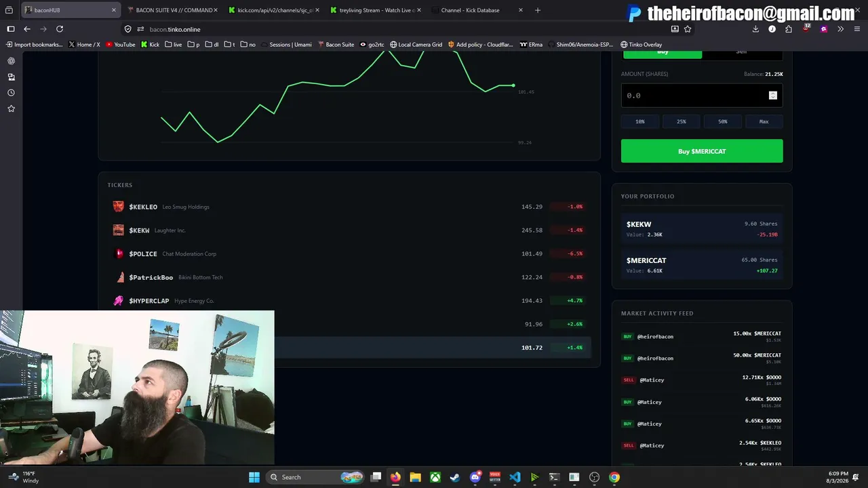The image size is (868, 488).
Task: Click the site shield icon in address bar
Action: (127, 29)
